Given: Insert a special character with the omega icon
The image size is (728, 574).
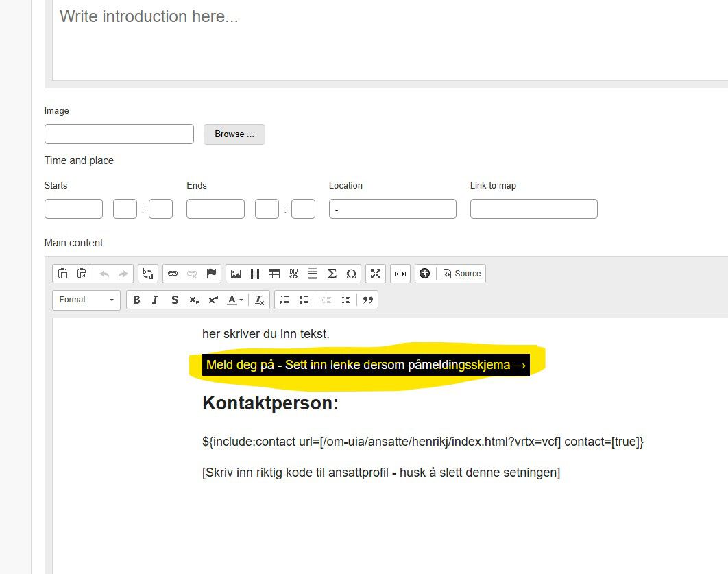Looking at the screenshot, I should point(352,274).
